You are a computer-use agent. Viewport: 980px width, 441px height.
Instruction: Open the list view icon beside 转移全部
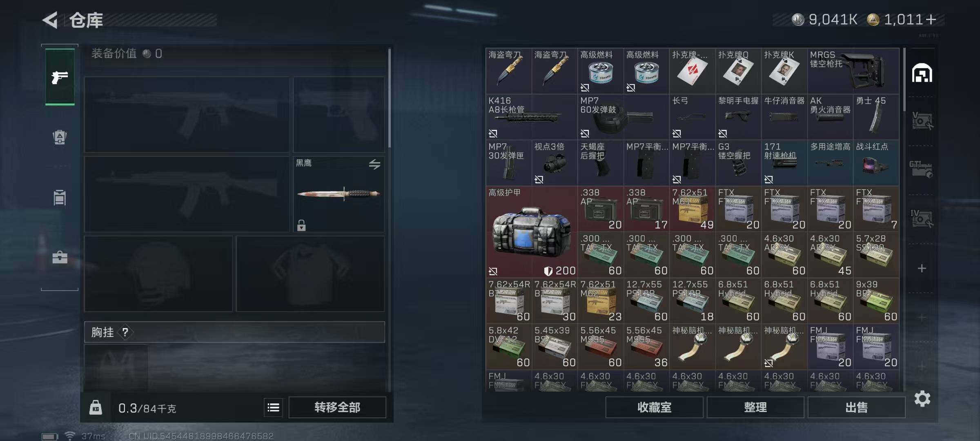(x=273, y=407)
